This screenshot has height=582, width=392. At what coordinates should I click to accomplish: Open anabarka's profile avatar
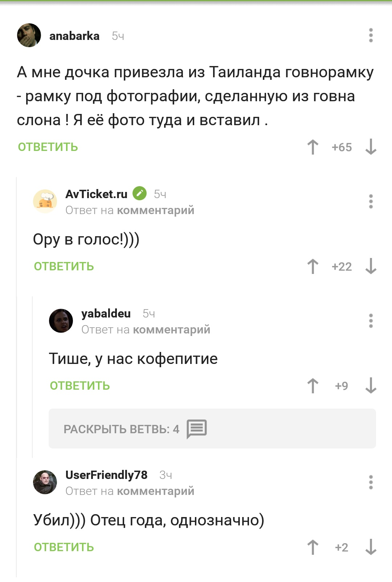(29, 35)
